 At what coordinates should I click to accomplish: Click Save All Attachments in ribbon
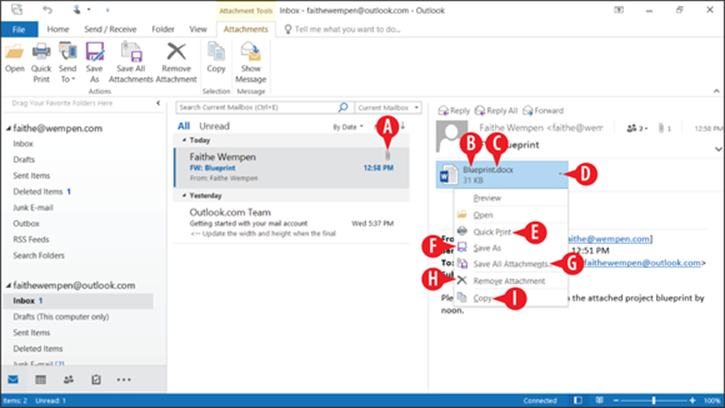click(131, 62)
